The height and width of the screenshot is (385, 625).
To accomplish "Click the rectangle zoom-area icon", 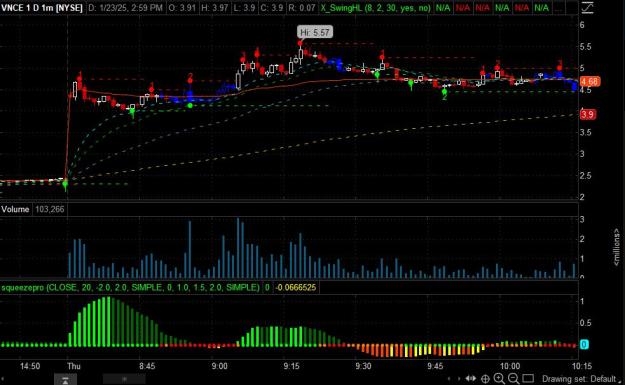I will [x=528, y=378].
